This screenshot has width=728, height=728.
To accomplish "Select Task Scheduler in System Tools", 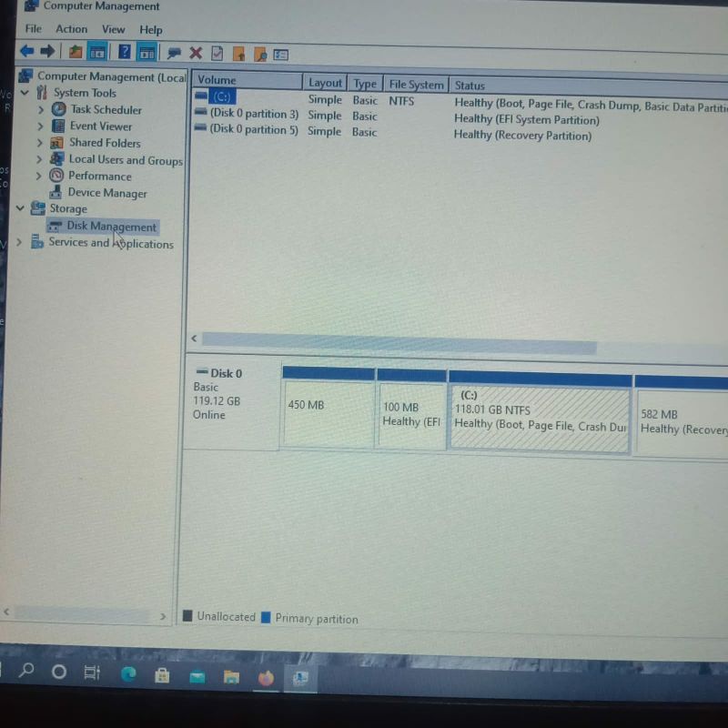I will click(x=106, y=109).
